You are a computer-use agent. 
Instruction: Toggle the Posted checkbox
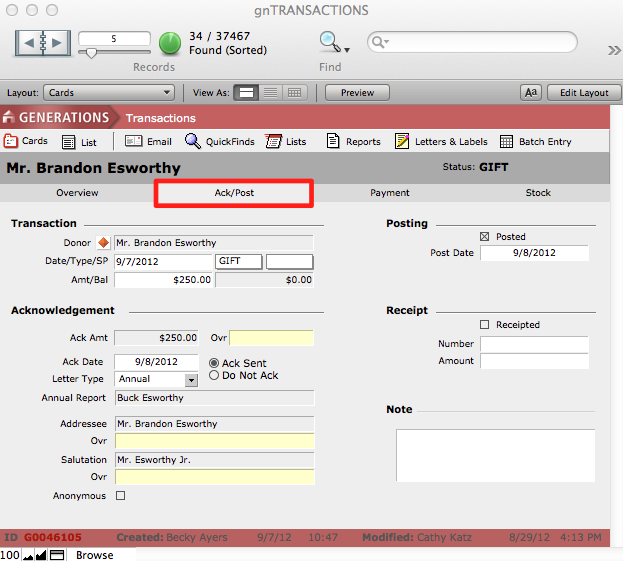point(485,237)
